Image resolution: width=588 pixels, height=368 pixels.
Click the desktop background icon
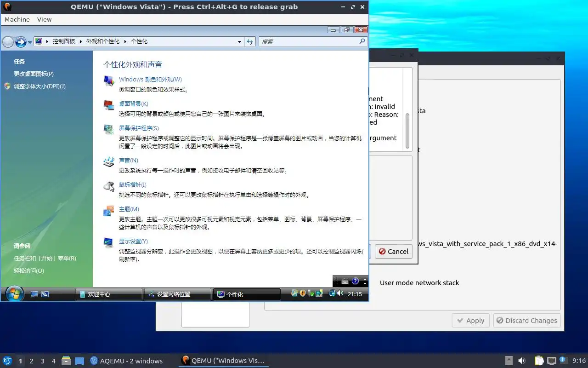[x=109, y=105]
